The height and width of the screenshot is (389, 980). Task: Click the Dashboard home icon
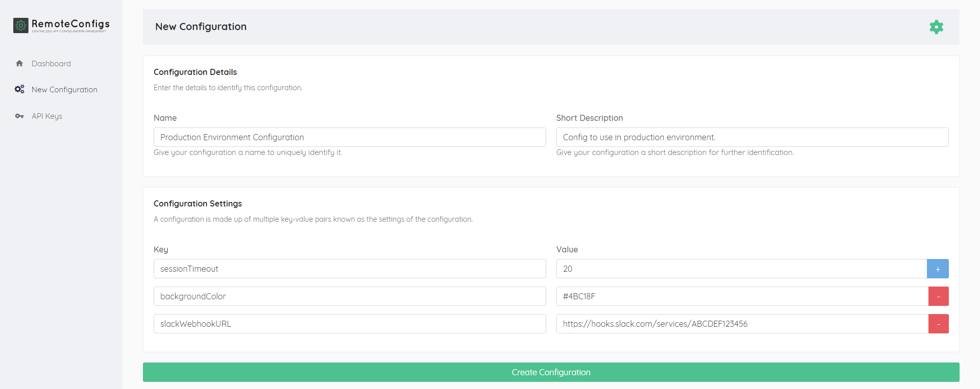click(19, 64)
